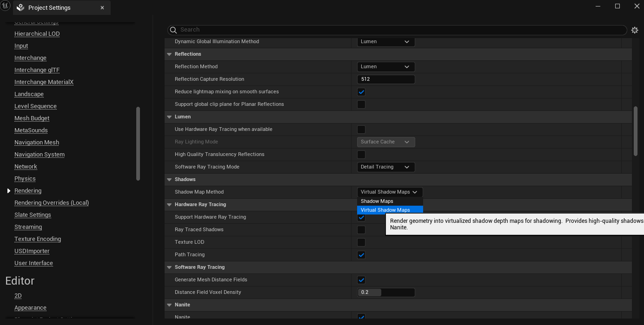Open the Landscape settings
This screenshot has width=644, height=325.
(29, 94)
